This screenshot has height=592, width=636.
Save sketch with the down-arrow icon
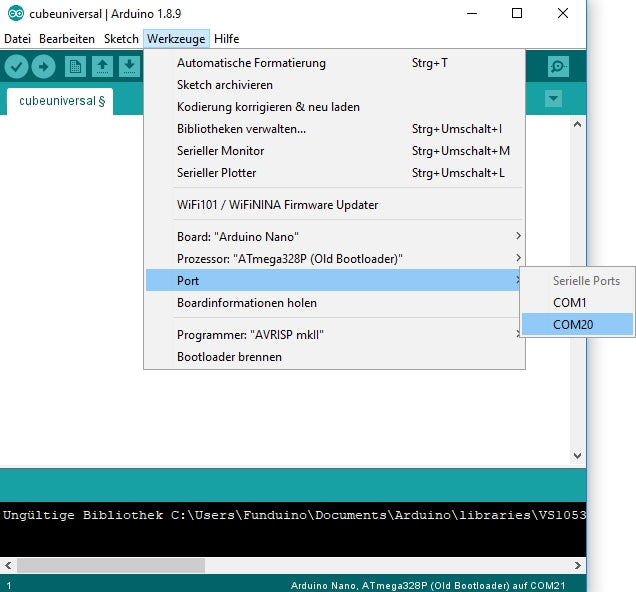point(129,66)
